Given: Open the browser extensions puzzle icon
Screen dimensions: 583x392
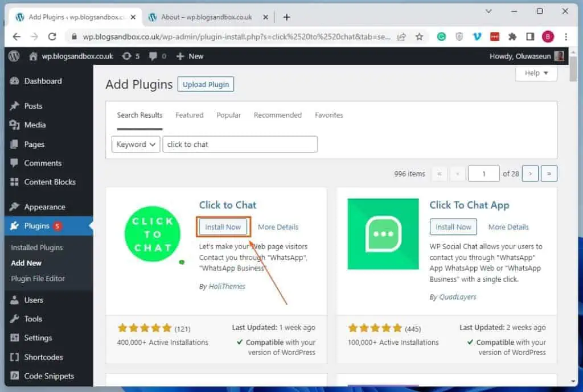Looking at the screenshot, I should (512, 37).
